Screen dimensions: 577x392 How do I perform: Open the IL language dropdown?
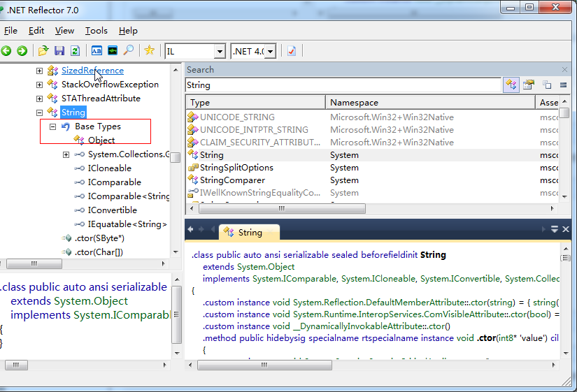tap(219, 52)
